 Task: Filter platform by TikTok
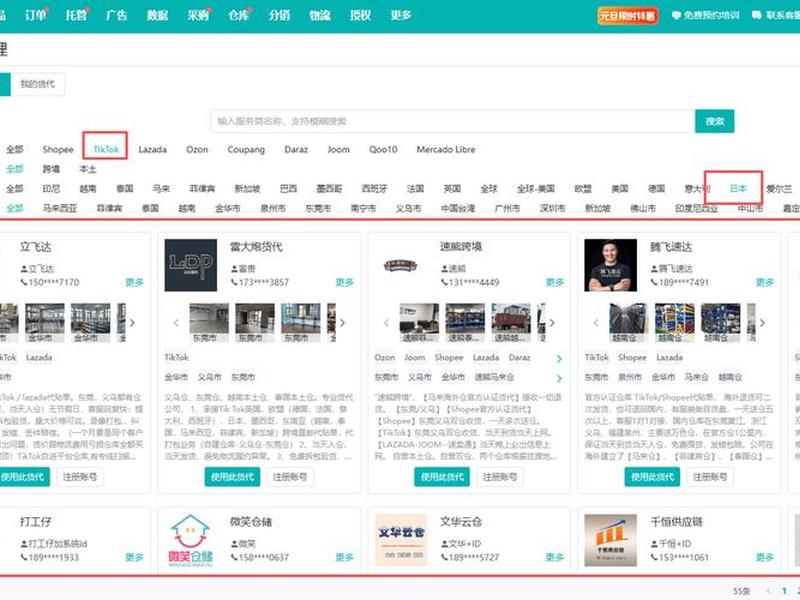click(106, 149)
